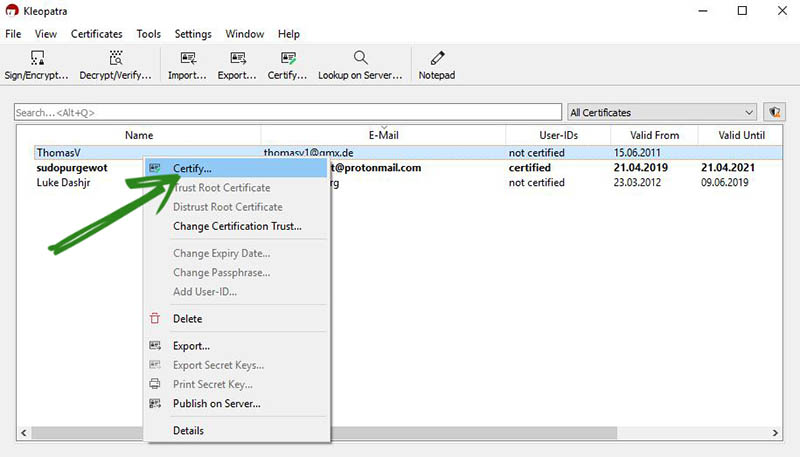Select Trust Root Certificate entry
Image resolution: width=800 pixels, height=457 pixels.
pyautogui.click(x=236, y=188)
